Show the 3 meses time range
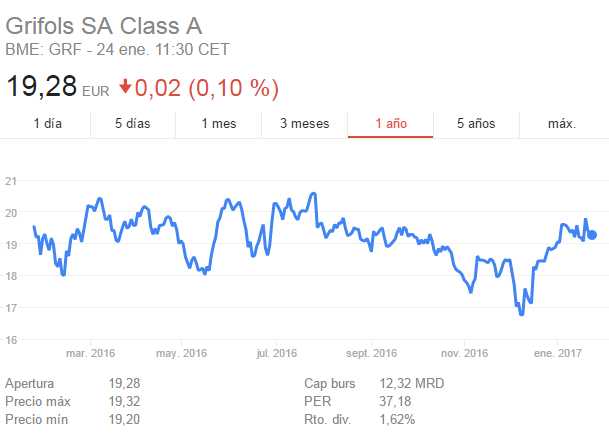Screen dimensions: 609x447 click(304, 124)
